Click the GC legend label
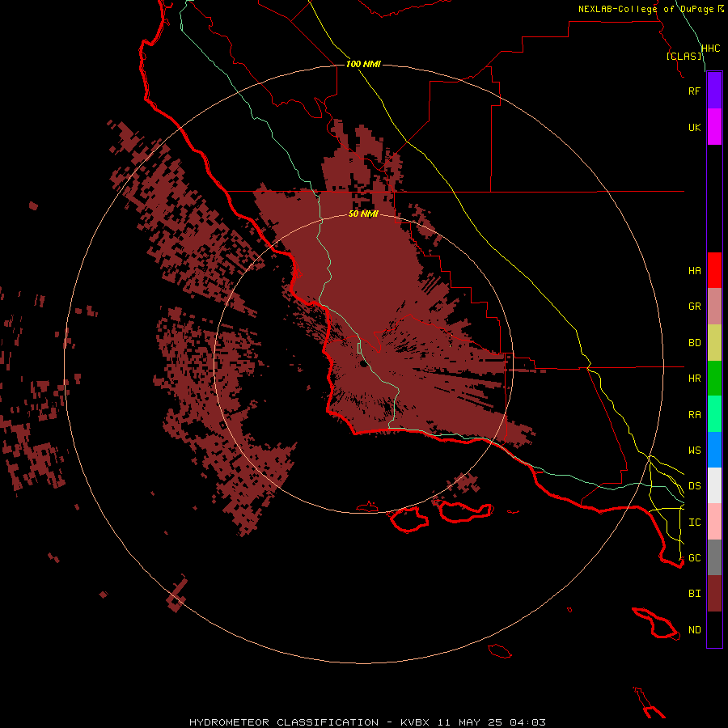728x728 pixels. coord(694,557)
